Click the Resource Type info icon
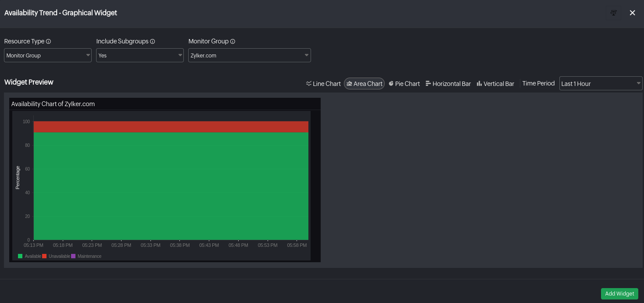Screen dimensions: 644x303 [49, 41]
